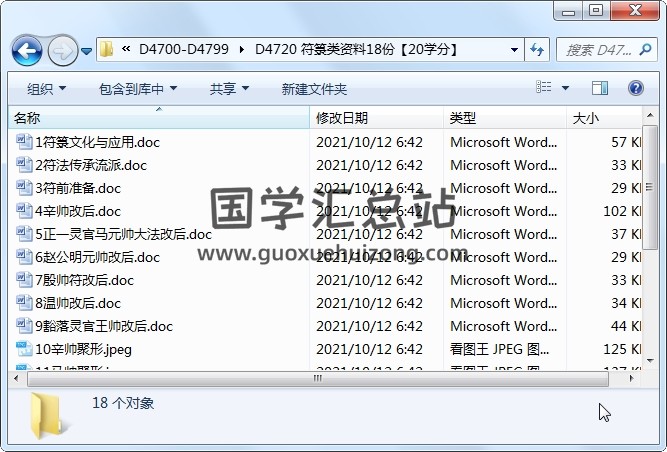667x452 pixels.
Task: Select the Word icon for 6赵公明元帅改后.doc
Action: click(24, 256)
